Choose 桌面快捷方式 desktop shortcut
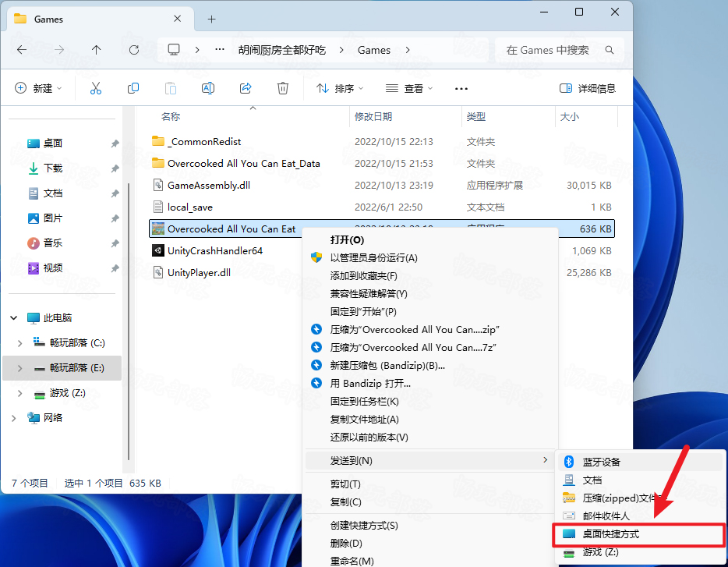This screenshot has height=567, width=728. [639, 534]
